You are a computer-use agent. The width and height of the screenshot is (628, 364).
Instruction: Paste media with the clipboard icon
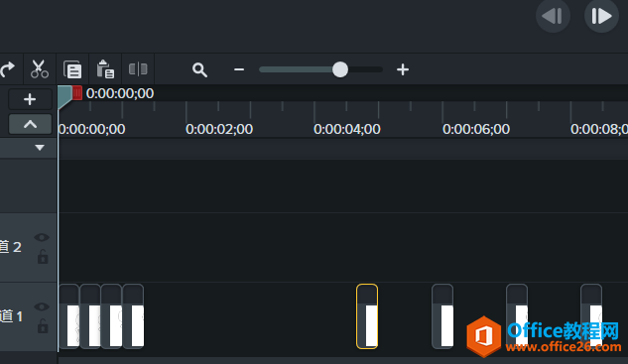[105, 69]
